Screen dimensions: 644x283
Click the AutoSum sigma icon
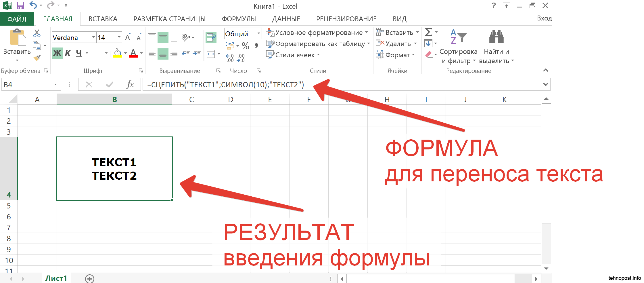(428, 32)
